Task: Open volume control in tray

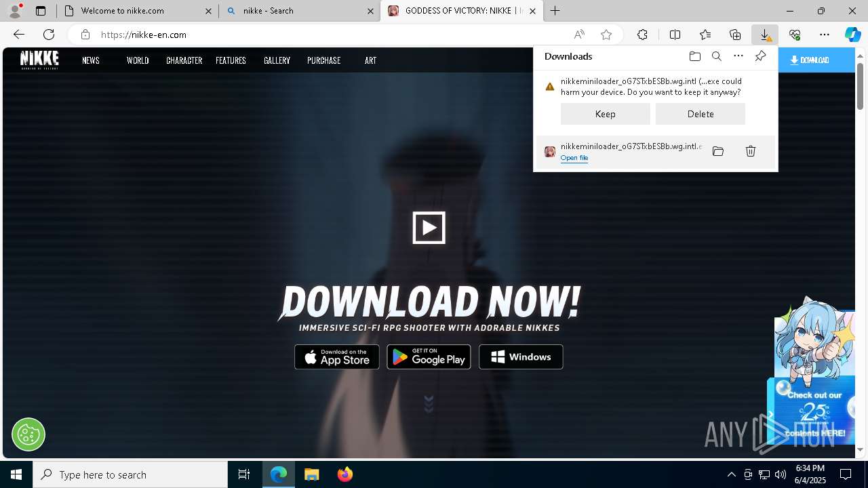Action: 780,474
